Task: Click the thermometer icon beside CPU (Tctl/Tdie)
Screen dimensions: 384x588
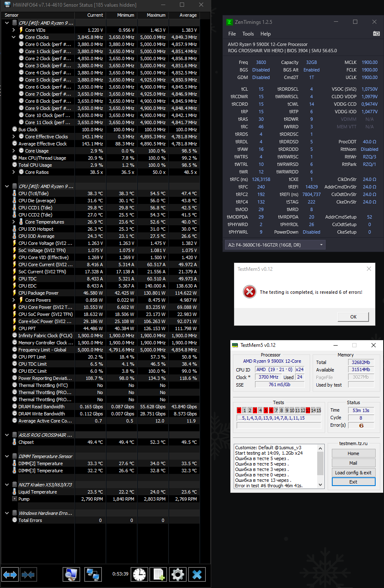Action: pyautogui.click(x=15, y=193)
